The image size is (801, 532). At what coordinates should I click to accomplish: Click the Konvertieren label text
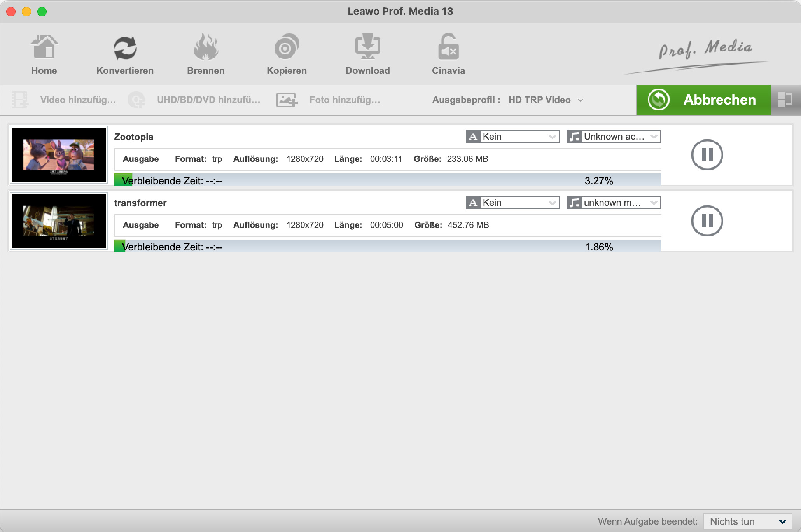tap(125, 71)
